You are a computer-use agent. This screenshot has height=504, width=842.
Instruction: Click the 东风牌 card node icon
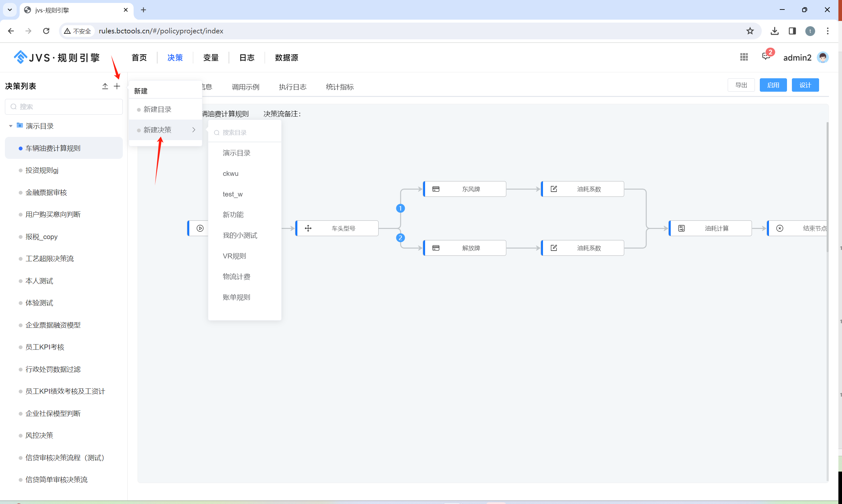coord(436,189)
